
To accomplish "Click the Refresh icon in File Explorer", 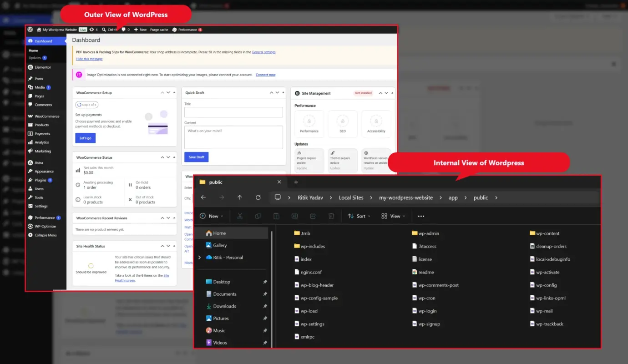I will point(258,197).
